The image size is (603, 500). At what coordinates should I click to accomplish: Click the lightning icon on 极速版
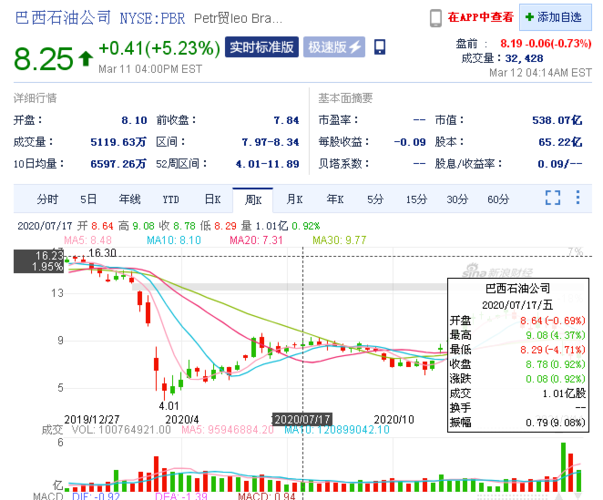355,47
